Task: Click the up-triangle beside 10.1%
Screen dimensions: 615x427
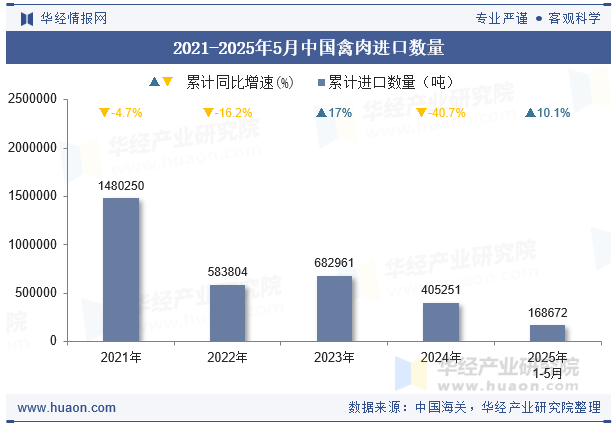Action: point(530,113)
